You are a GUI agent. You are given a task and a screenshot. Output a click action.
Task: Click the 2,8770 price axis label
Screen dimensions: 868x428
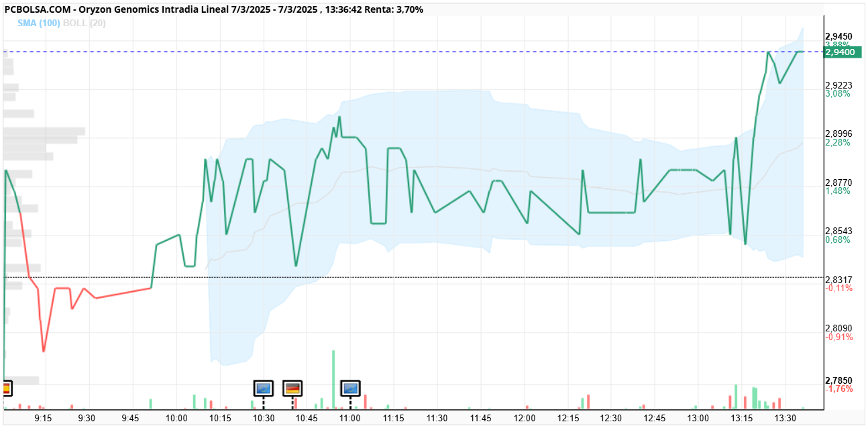[x=839, y=182]
